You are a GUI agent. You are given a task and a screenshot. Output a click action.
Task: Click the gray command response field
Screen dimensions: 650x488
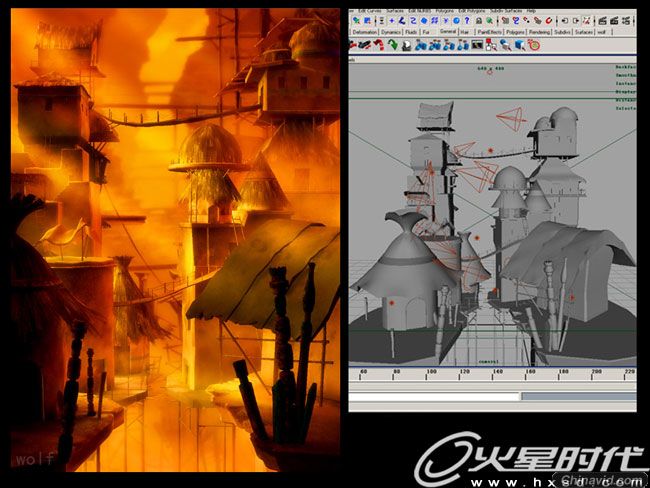[x=579, y=396]
